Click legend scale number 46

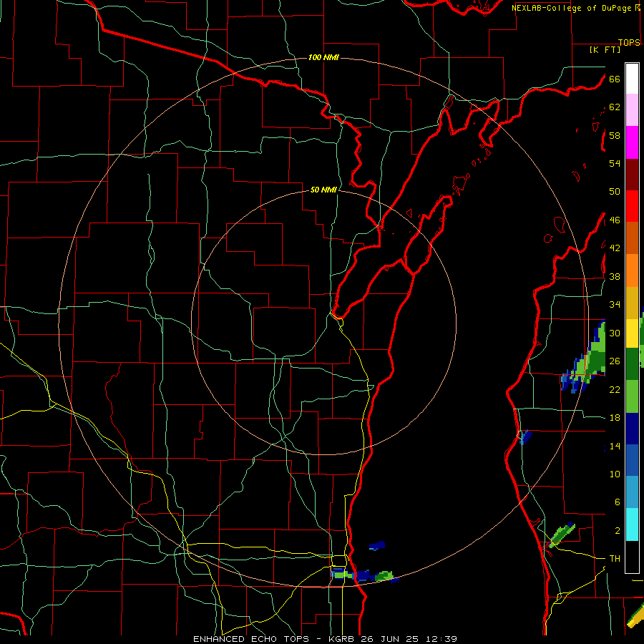point(615,220)
